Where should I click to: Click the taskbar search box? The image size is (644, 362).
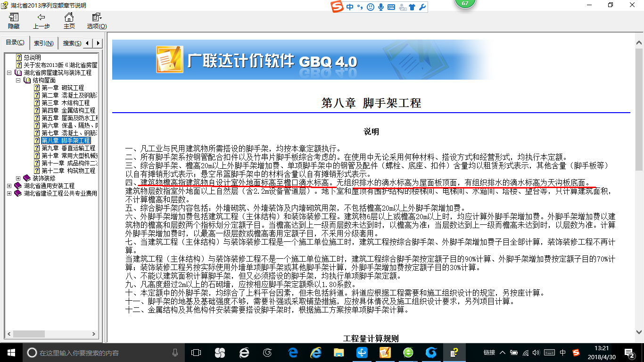point(103,352)
